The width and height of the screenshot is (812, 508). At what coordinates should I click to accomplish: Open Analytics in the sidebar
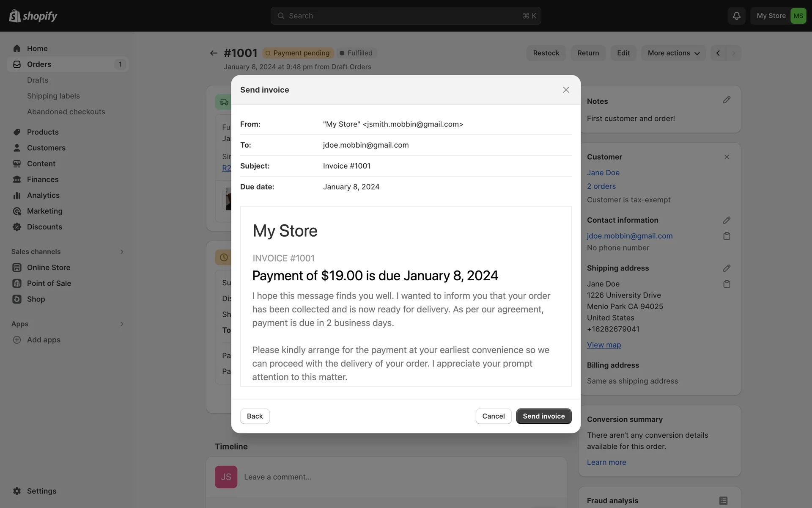click(43, 195)
